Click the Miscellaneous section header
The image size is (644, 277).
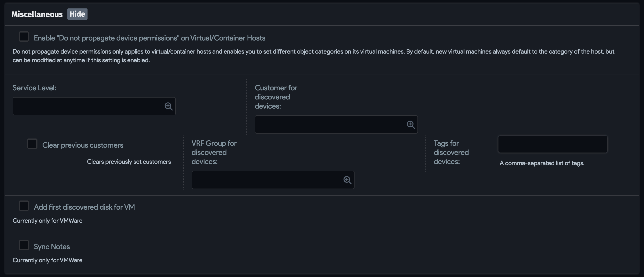[x=37, y=14]
